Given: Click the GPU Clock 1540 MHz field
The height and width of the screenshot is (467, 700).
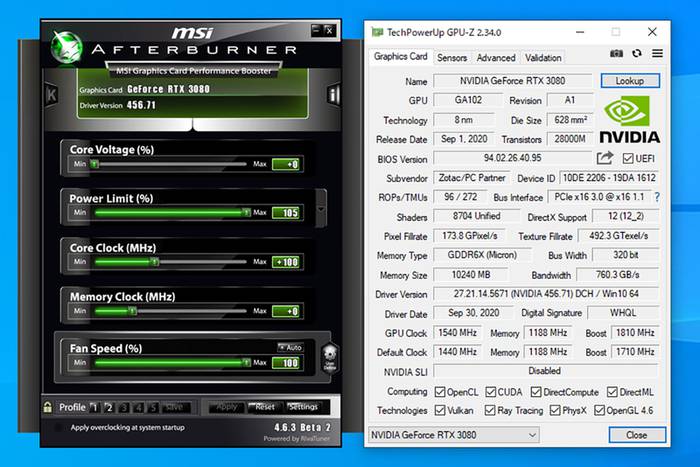Looking at the screenshot, I should click(457, 333).
